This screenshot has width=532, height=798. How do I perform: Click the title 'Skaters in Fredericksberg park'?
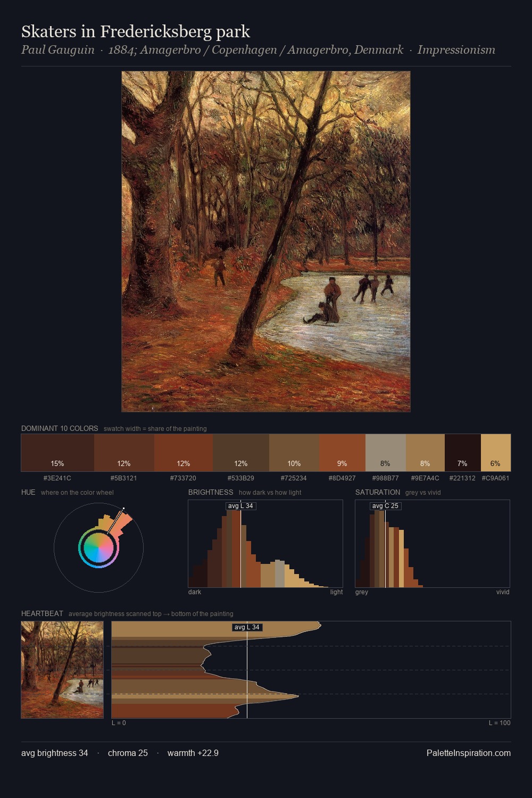[136, 31]
